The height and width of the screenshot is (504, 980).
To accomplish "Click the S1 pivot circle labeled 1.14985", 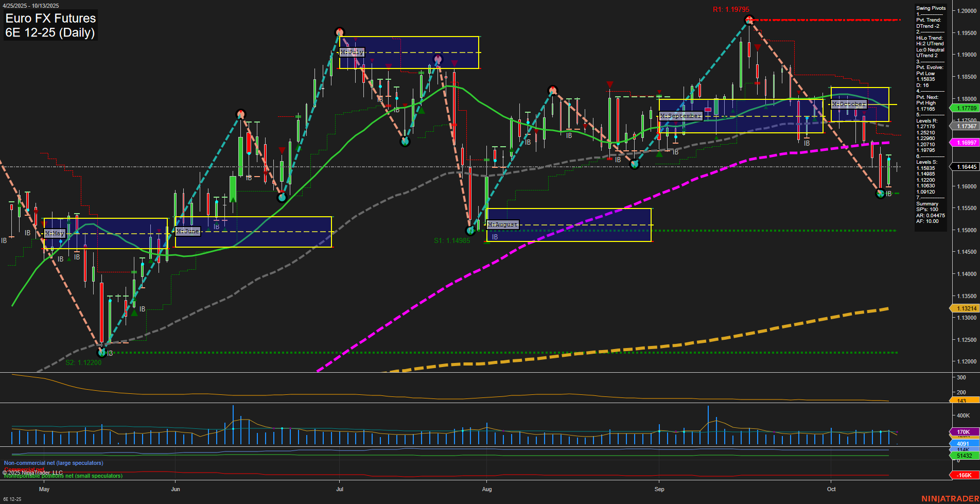I will click(x=470, y=230).
